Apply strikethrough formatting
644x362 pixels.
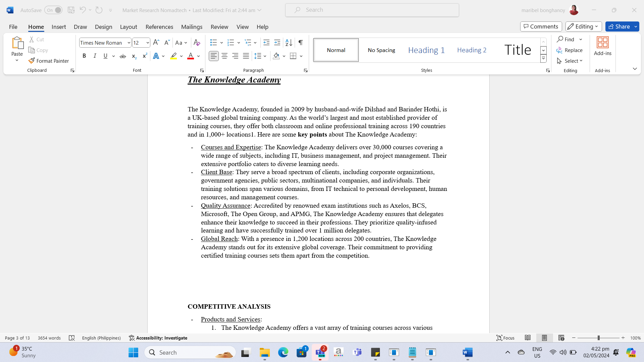click(x=123, y=56)
